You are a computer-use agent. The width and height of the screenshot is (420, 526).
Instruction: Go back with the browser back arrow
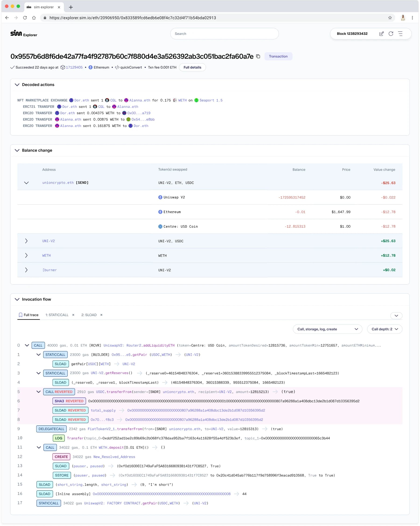[7, 18]
